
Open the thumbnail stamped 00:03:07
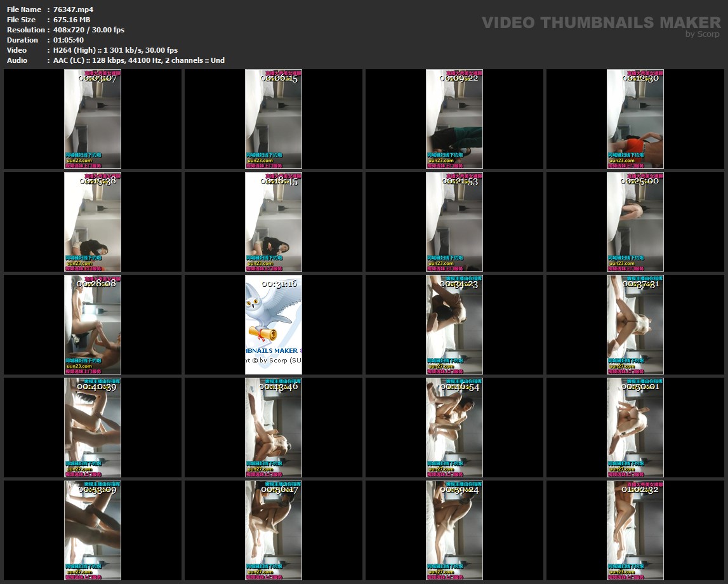pyautogui.click(x=93, y=121)
